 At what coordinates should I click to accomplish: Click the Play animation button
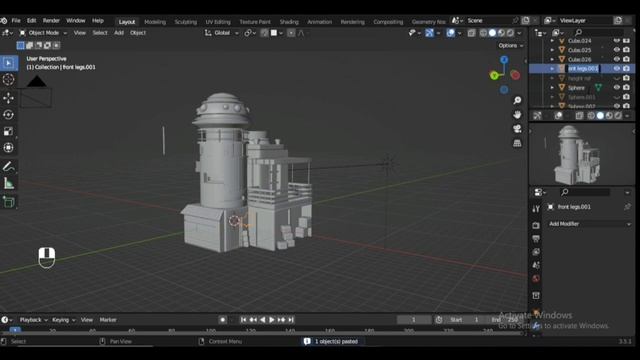coord(271,320)
